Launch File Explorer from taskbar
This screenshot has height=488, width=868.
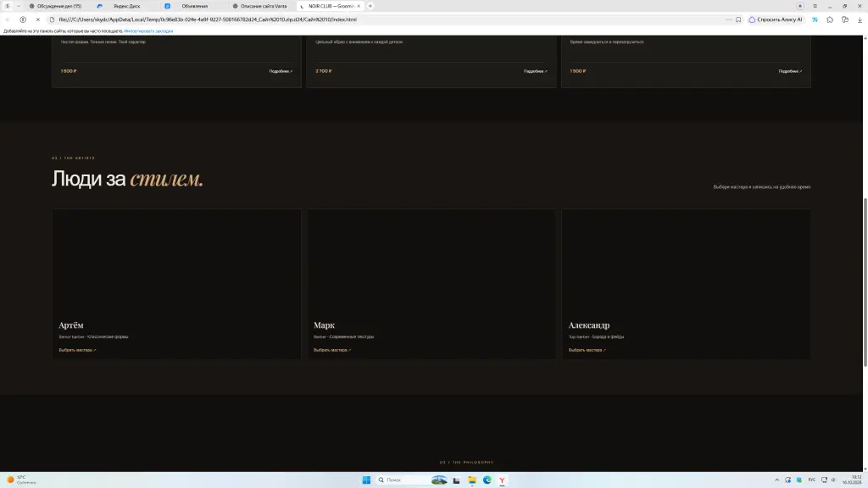pos(472,480)
